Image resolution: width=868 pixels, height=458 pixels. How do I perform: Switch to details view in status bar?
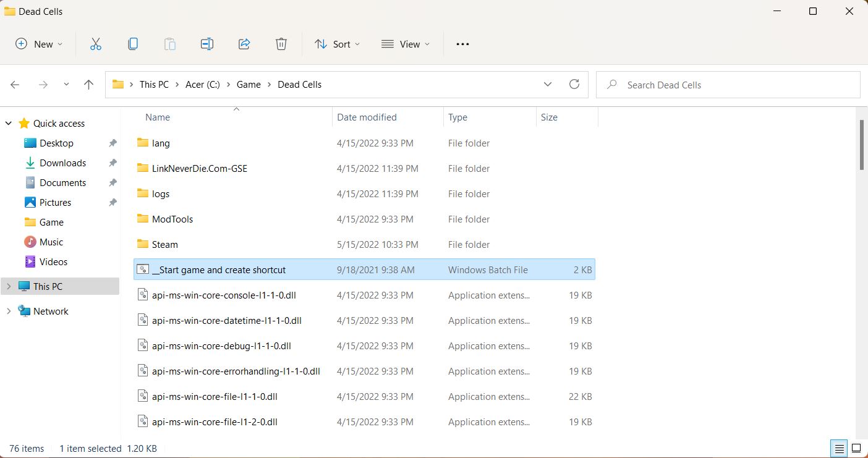click(839, 448)
